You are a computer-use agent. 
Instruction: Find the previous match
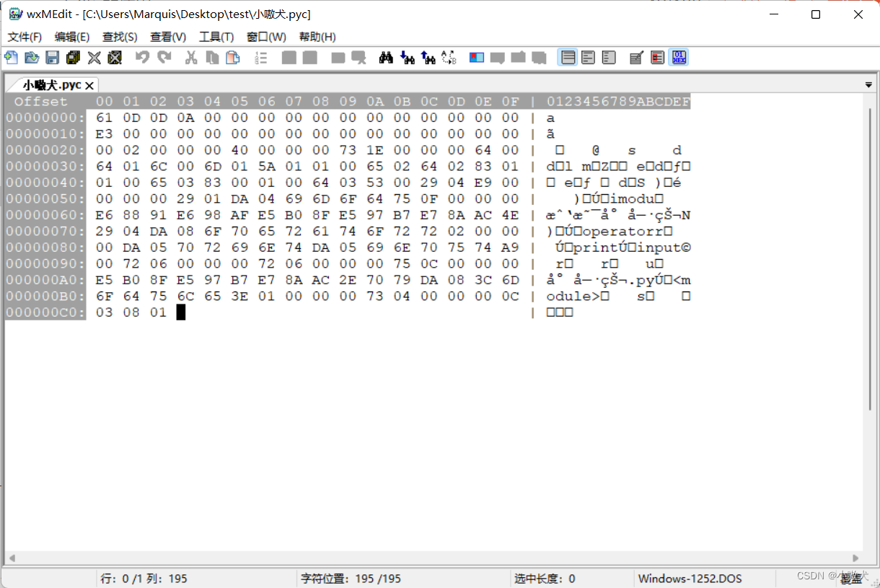[428, 58]
